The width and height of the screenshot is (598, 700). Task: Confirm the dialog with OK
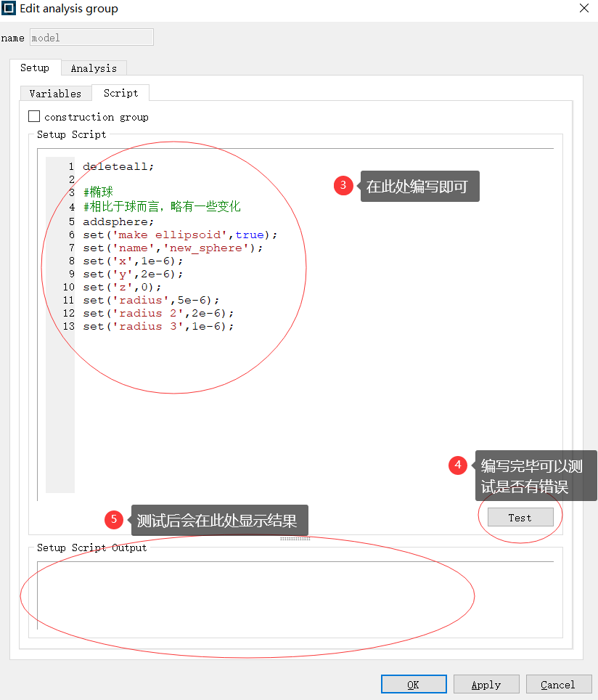click(x=414, y=684)
